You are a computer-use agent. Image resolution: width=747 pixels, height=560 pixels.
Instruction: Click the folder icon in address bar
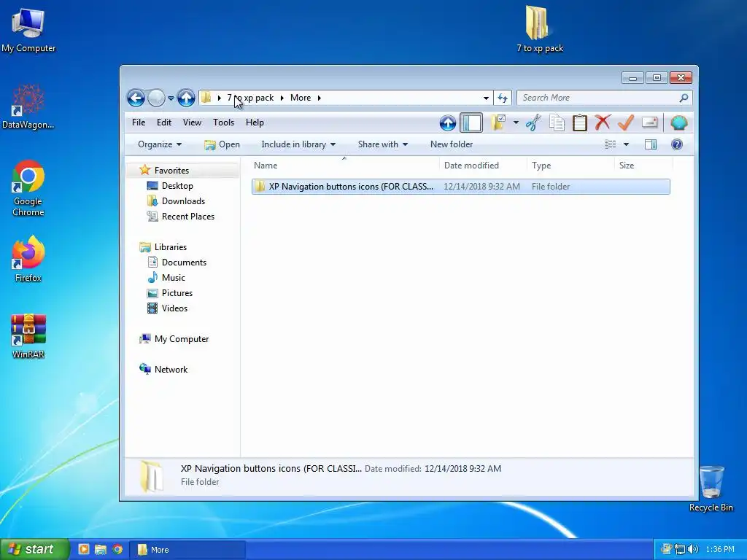(206, 98)
